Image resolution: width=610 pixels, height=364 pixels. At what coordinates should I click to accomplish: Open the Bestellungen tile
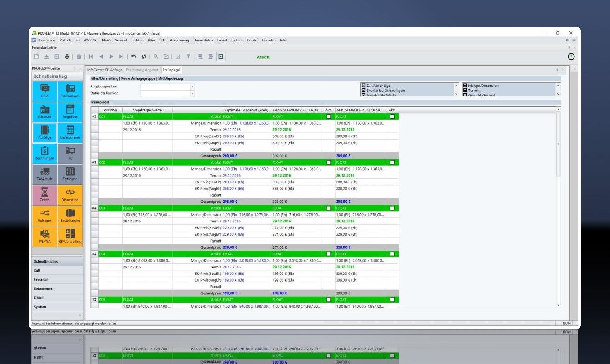(70, 216)
